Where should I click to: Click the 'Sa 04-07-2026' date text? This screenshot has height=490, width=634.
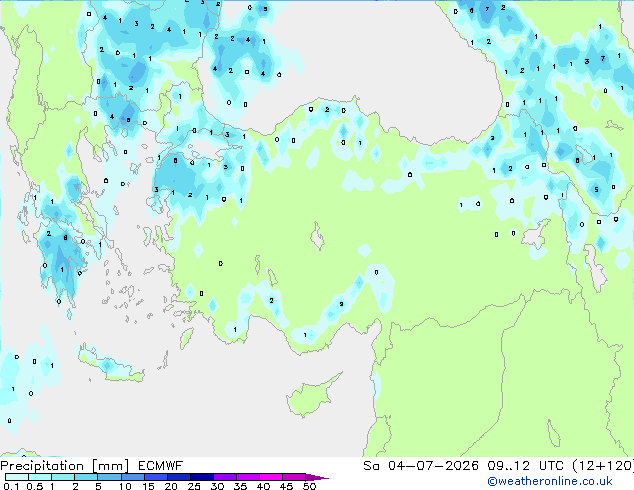421,466
